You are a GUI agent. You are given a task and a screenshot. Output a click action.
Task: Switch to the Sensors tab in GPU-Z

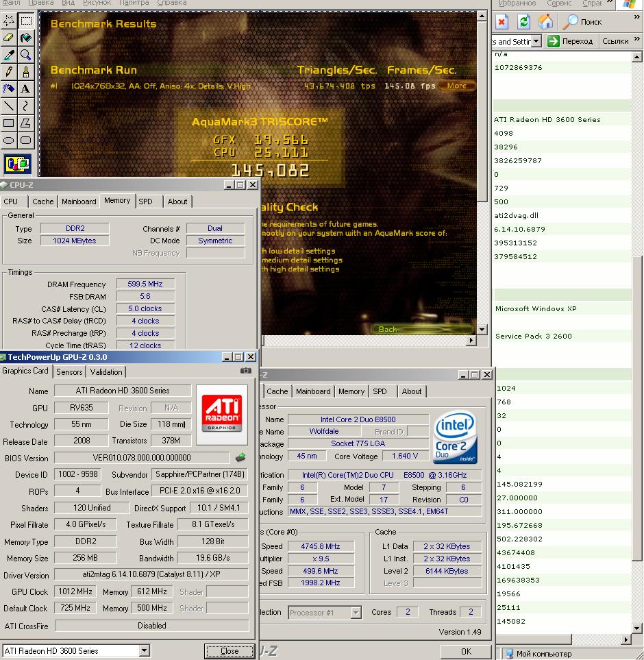point(69,372)
